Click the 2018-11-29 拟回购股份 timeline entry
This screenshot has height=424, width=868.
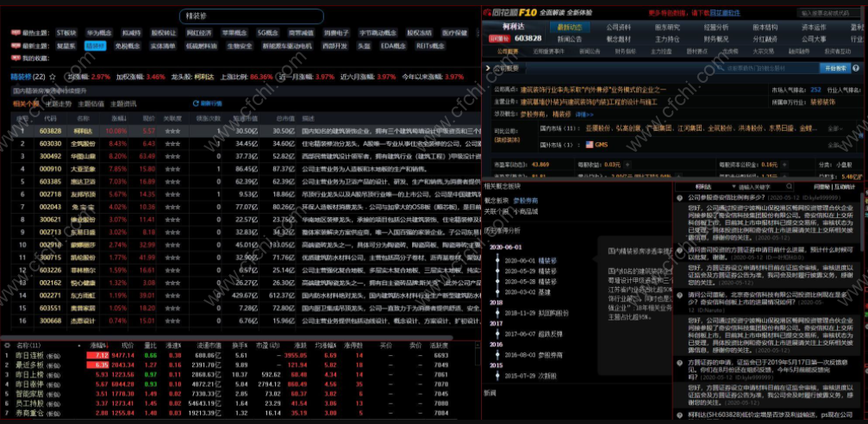click(536, 314)
